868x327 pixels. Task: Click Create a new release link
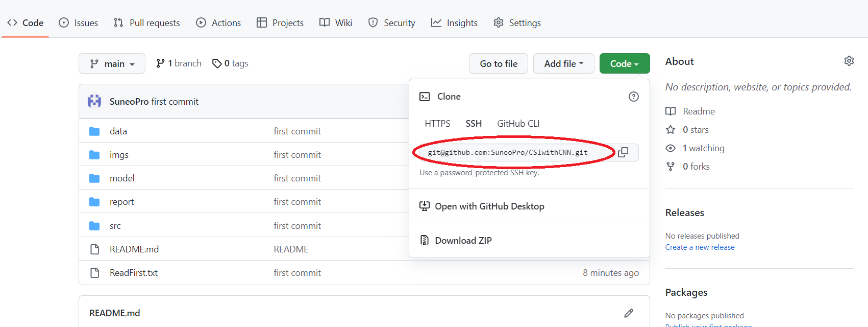pyautogui.click(x=700, y=247)
